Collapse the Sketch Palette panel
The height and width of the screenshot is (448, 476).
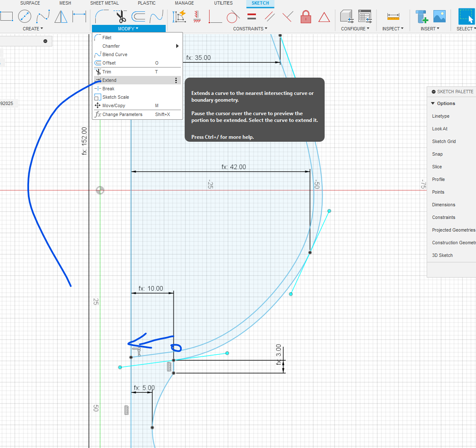433,92
